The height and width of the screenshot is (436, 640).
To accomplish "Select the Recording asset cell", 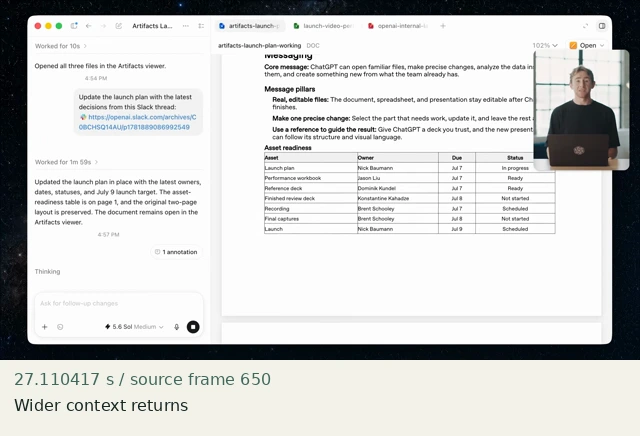I will pyautogui.click(x=311, y=209).
